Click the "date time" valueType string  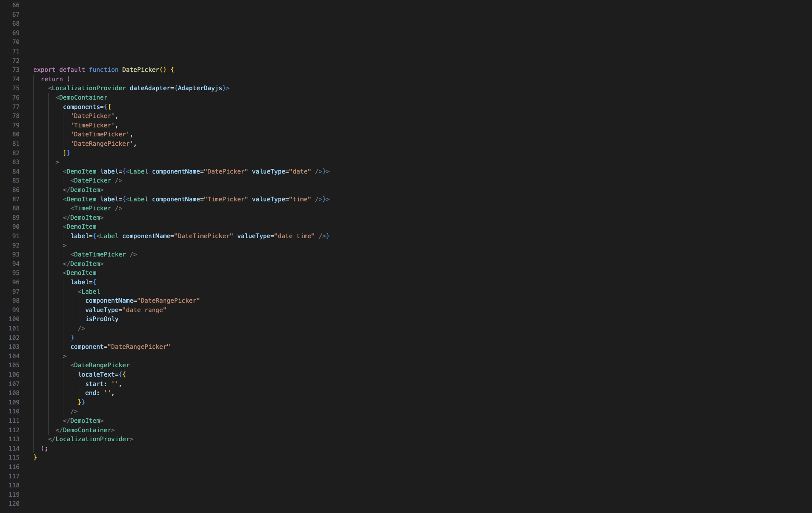[x=295, y=236]
